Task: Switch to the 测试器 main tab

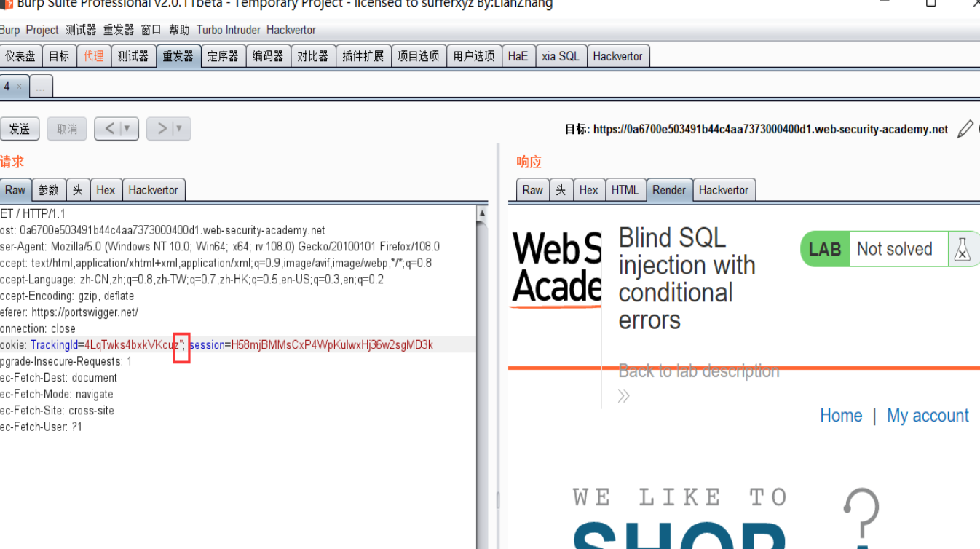Action: [133, 56]
